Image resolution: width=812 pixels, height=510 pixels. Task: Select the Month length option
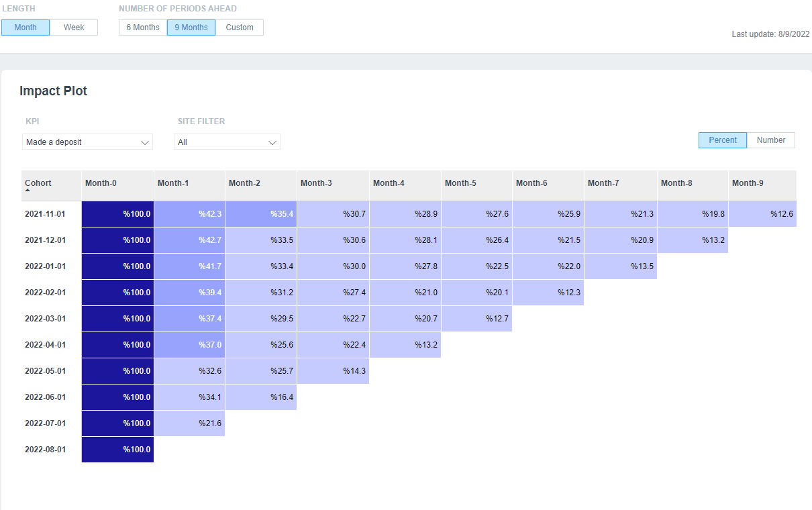pos(25,28)
